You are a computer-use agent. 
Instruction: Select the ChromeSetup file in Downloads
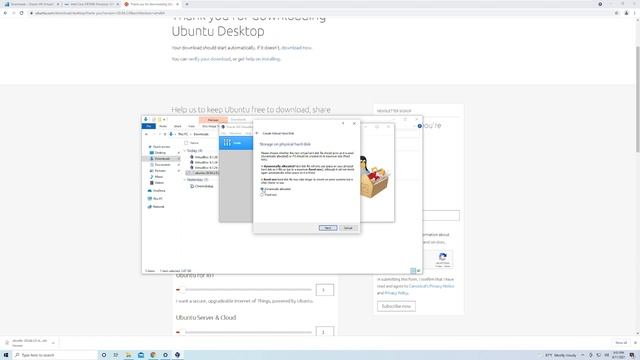[x=202, y=186]
